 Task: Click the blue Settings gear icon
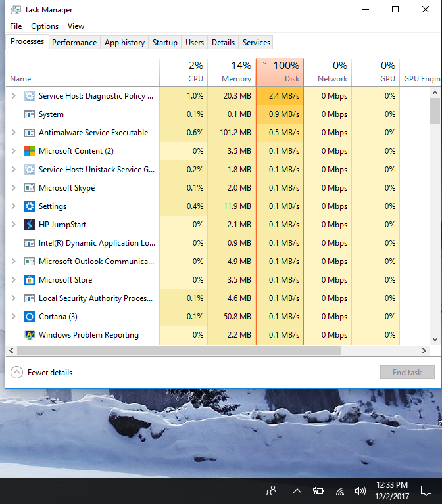pyautogui.click(x=30, y=206)
